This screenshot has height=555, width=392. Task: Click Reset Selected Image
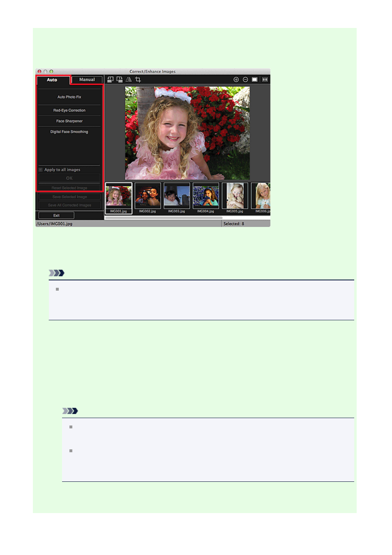[x=69, y=188]
